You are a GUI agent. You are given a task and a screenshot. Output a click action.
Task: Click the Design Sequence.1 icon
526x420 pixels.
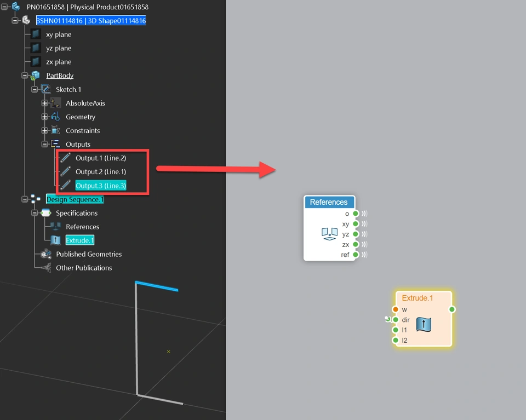[x=36, y=199]
